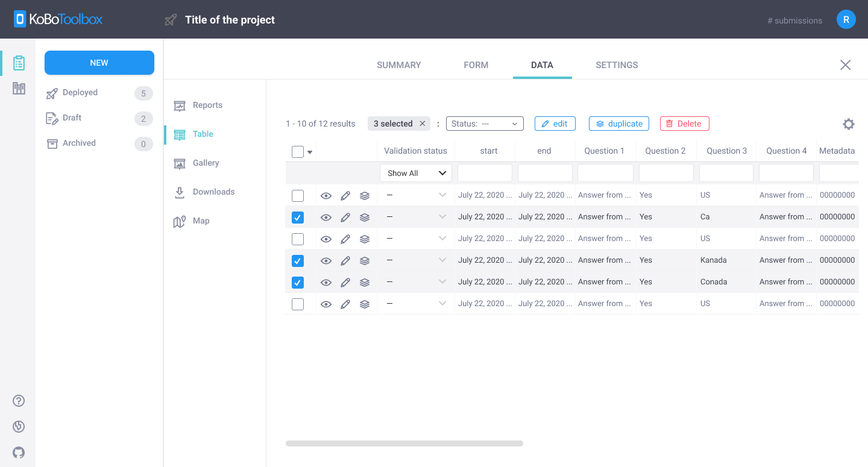
Task: Expand the first row's validation status dropdown
Action: pos(442,195)
